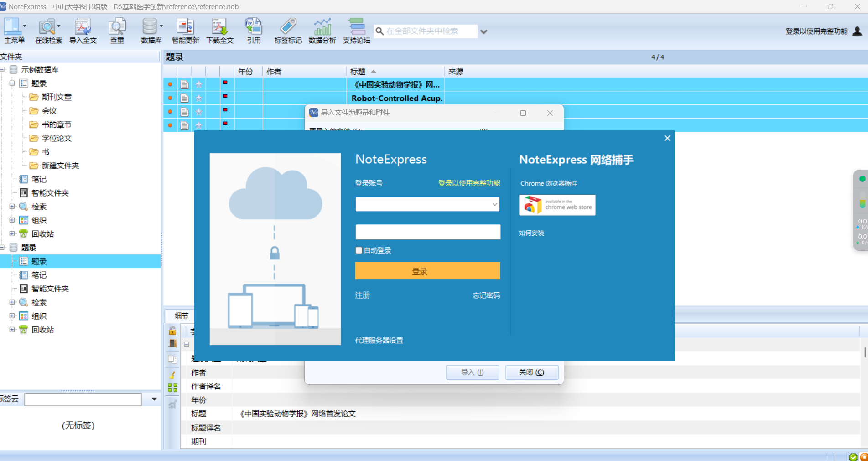This screenshot has height=461, width=868.
Task: Sort by the 作者 column header
Action: click(304, 72)
